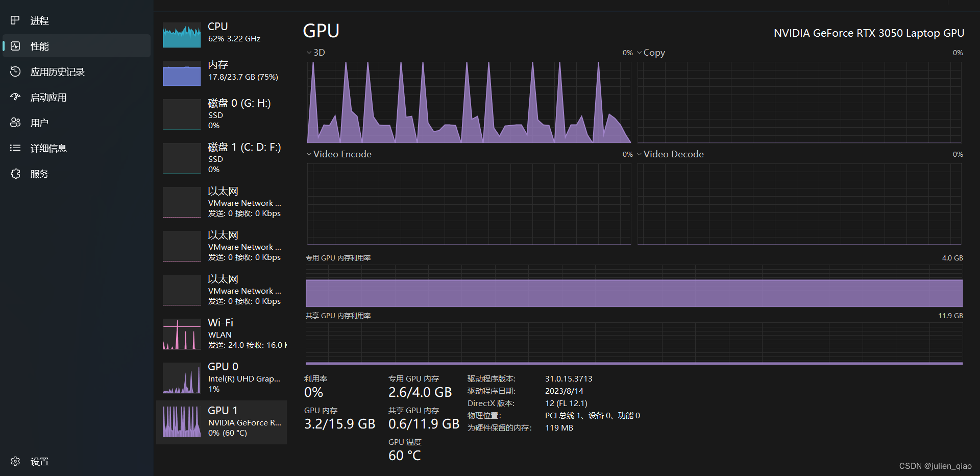Open the 服务 navigation item
The image size is (980, 476).
[77, 174]
